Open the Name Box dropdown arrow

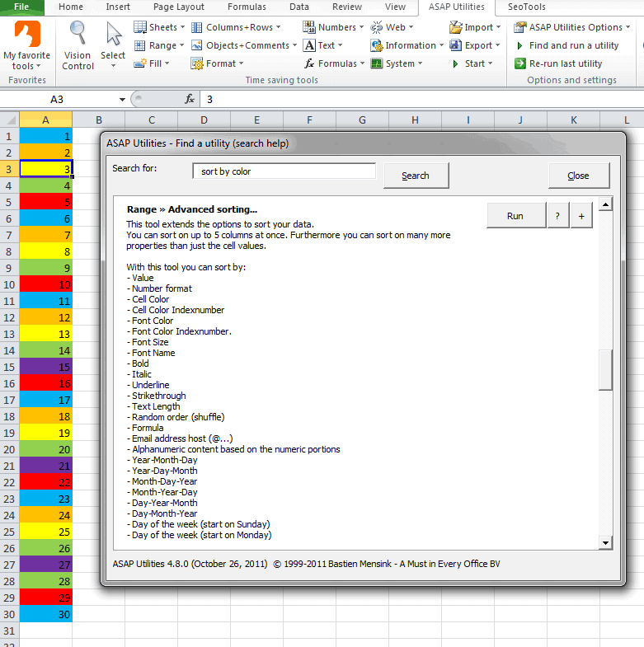[122, 100]
